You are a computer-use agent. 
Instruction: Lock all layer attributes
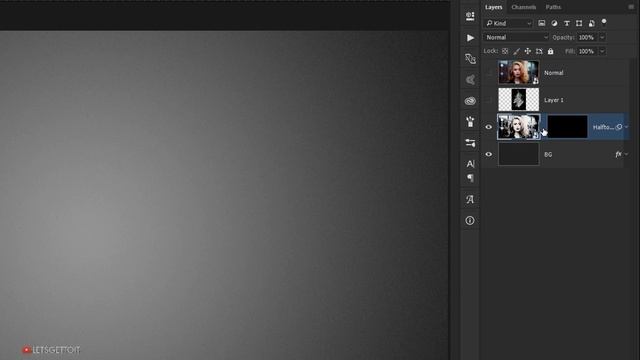pos(551,51)
